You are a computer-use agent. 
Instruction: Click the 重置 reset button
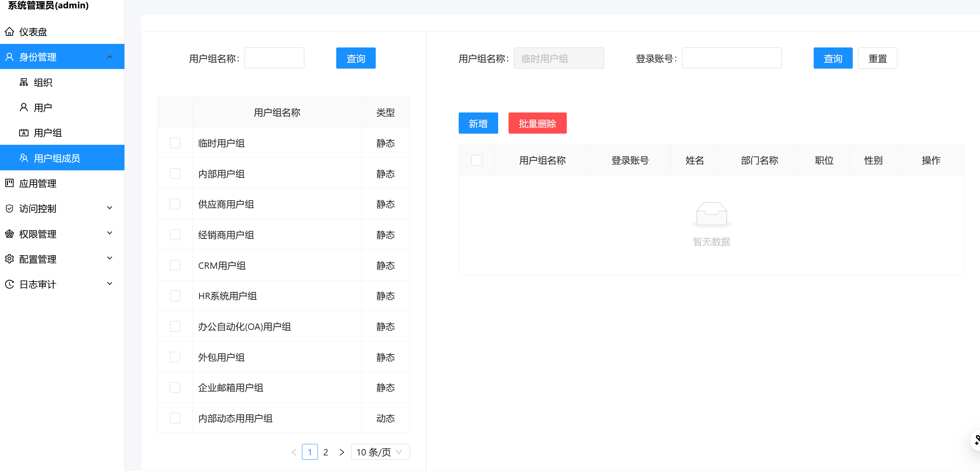coord(877,58)
